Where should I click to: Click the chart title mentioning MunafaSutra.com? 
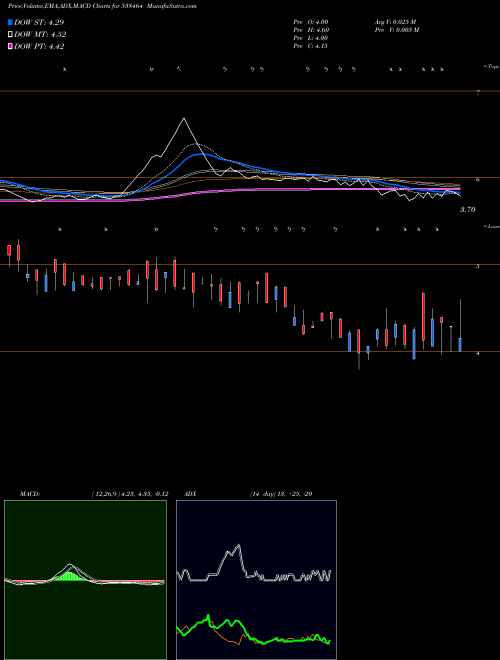(102, 6)
